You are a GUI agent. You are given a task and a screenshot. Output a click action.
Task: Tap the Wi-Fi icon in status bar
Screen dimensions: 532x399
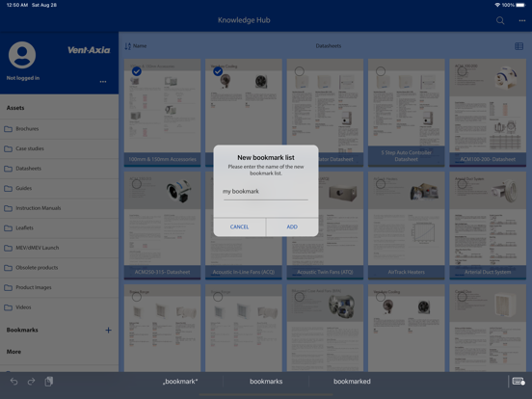(x=497, y=5)
